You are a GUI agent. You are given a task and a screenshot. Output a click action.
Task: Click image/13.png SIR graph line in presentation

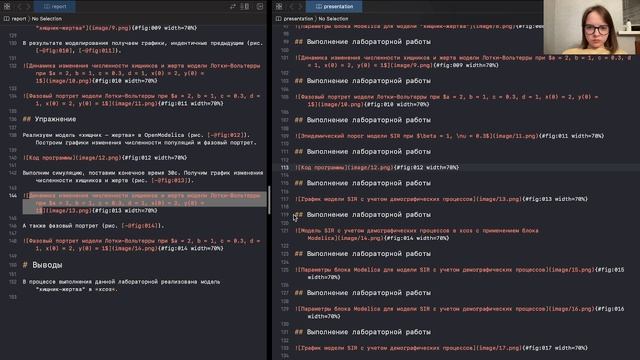click(441, 199)
